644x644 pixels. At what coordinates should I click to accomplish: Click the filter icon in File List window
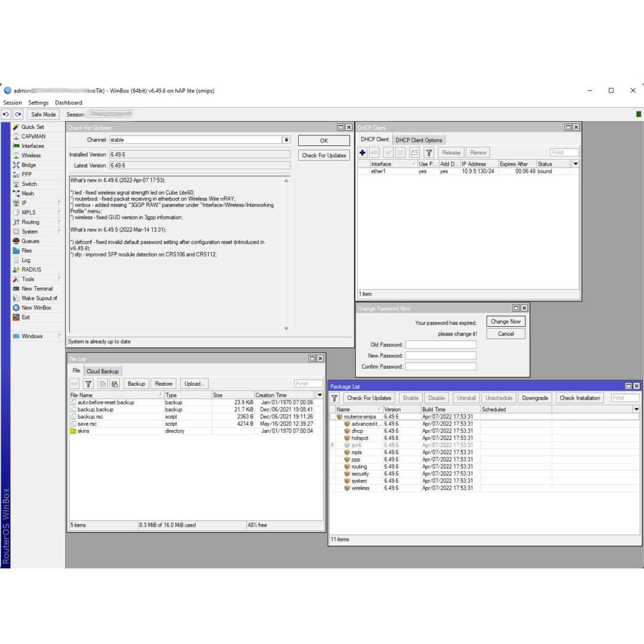point(88,383)
